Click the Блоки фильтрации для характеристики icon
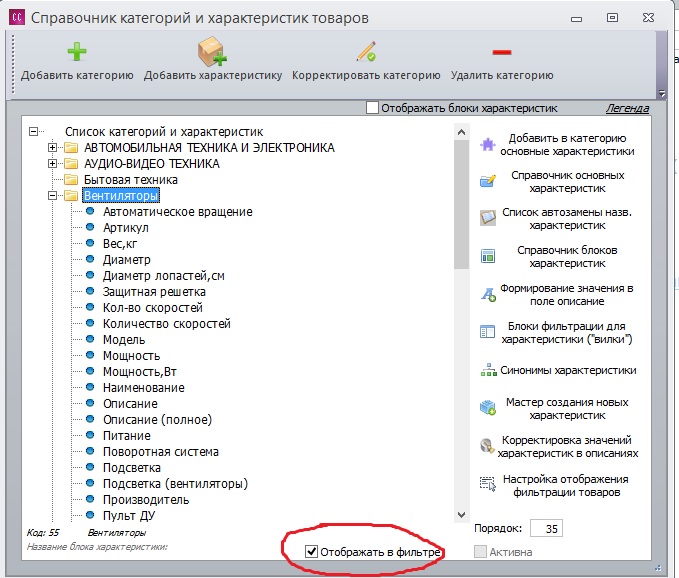Image resolution: width=679 pixels, height=578 pixels. (x=487, y=332)
